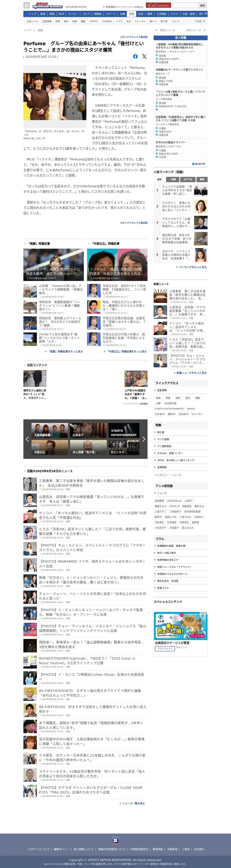Select the 記者コラム sub-nav item
The image size is (231, 868).
coord(33,21)
